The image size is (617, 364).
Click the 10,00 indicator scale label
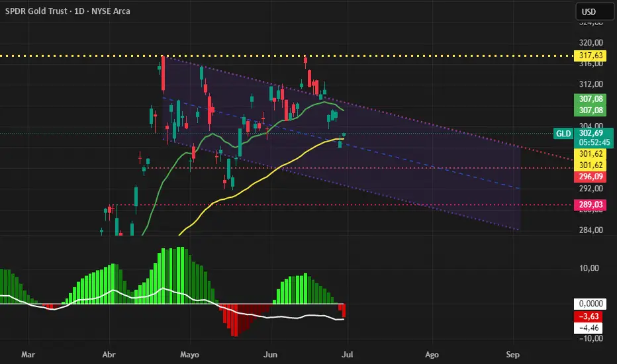tap(589, 268)
